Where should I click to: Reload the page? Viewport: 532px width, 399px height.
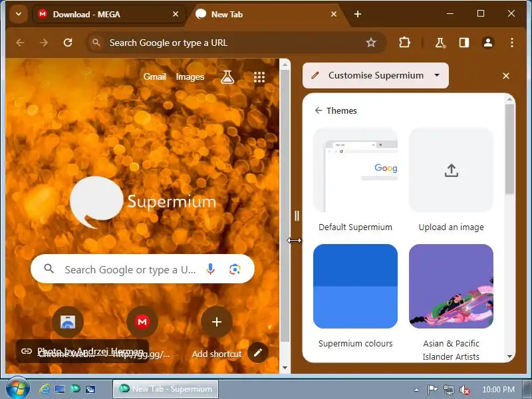(68, 43)
